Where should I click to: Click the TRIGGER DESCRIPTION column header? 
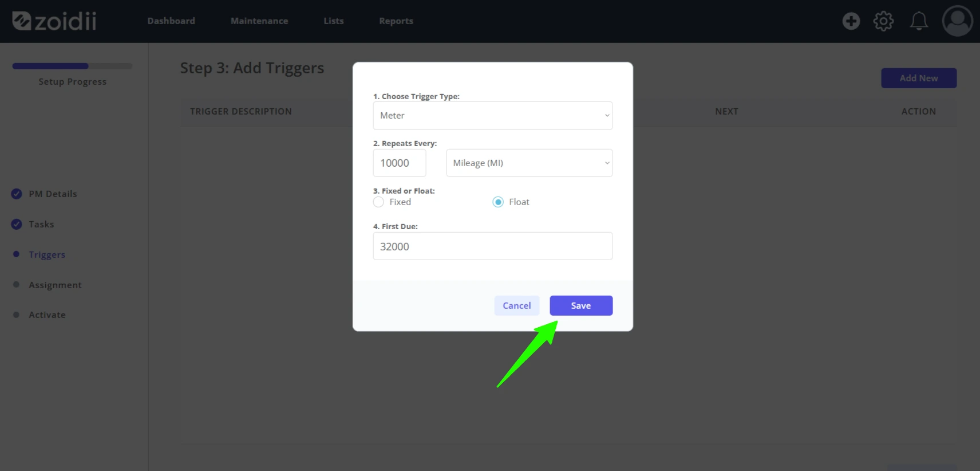click(x=241, y=111)
